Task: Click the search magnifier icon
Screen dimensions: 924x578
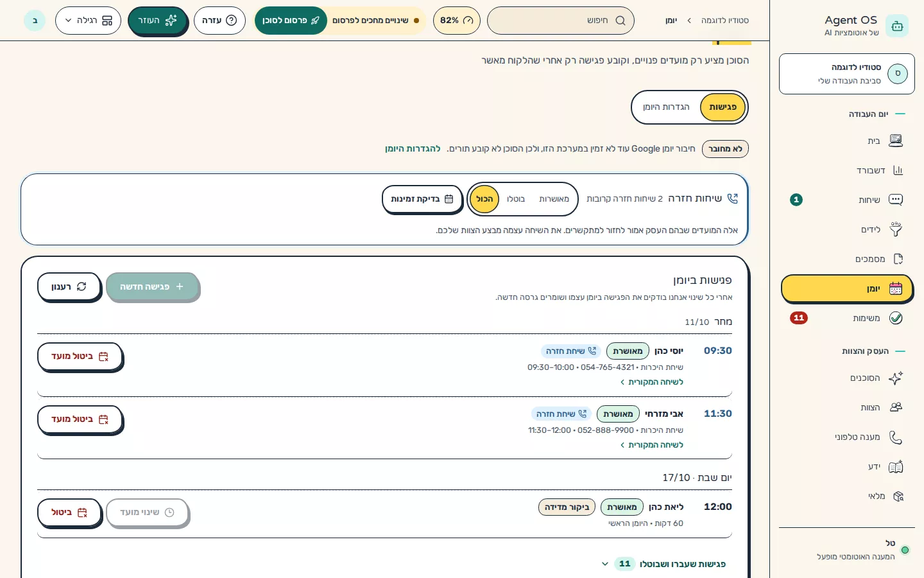Action: 620,21
